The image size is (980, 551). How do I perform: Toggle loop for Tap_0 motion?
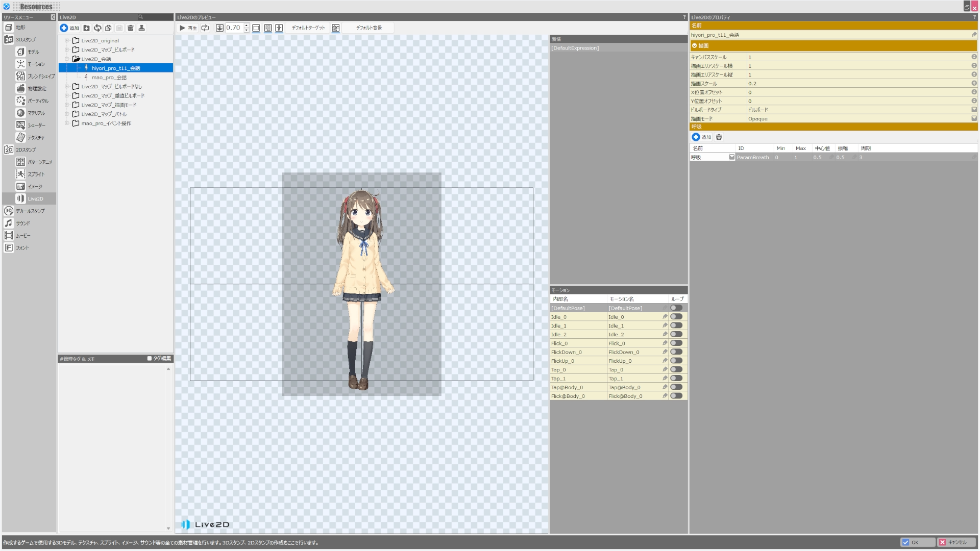point(676,369)
